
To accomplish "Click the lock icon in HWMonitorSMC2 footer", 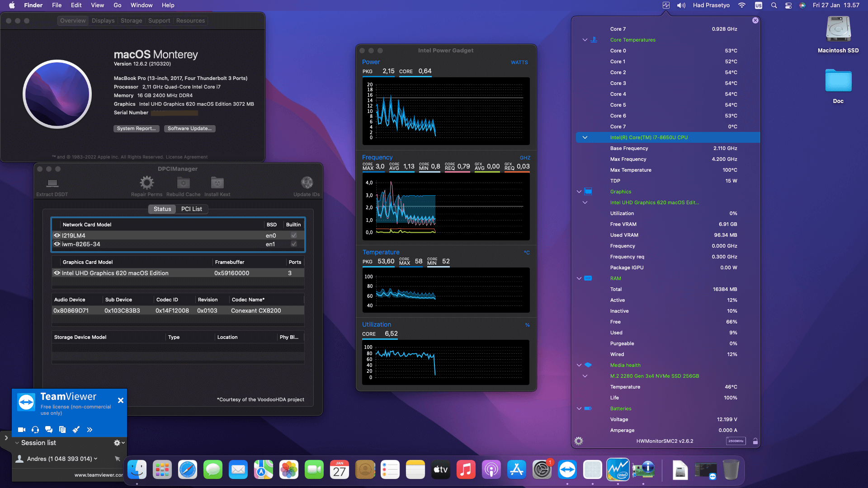I will pyautogui.click(x=755, y=441).
